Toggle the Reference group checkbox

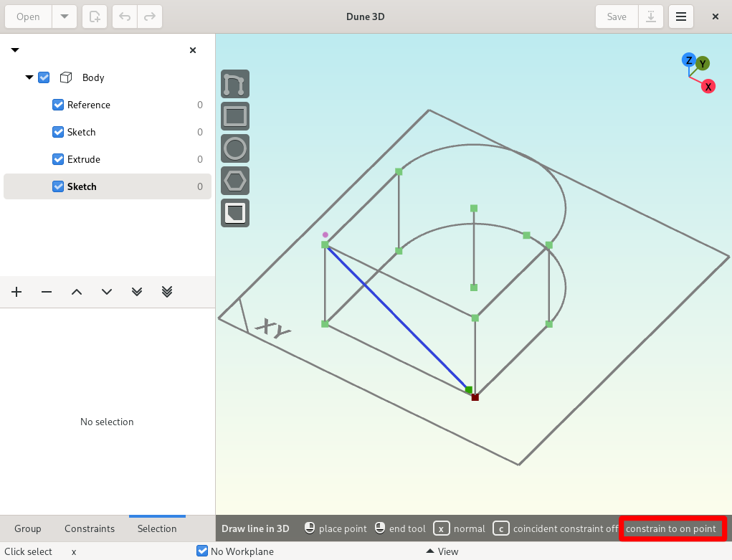click(58, 105)
